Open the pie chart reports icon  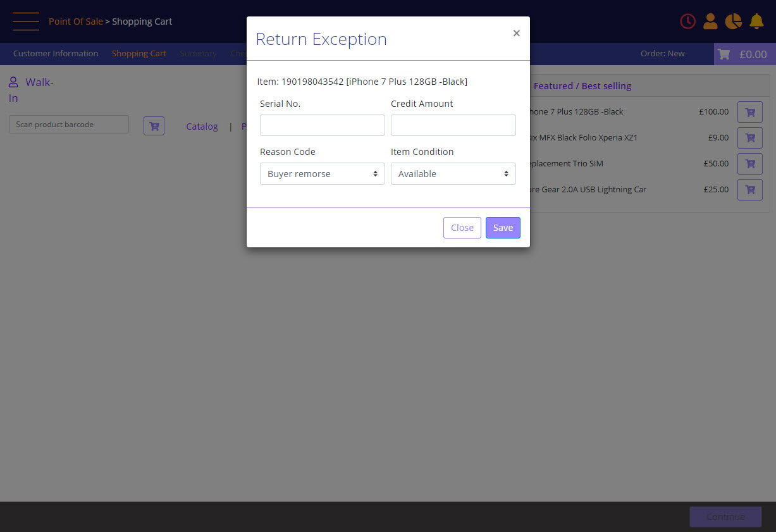(x=733, y=22)
